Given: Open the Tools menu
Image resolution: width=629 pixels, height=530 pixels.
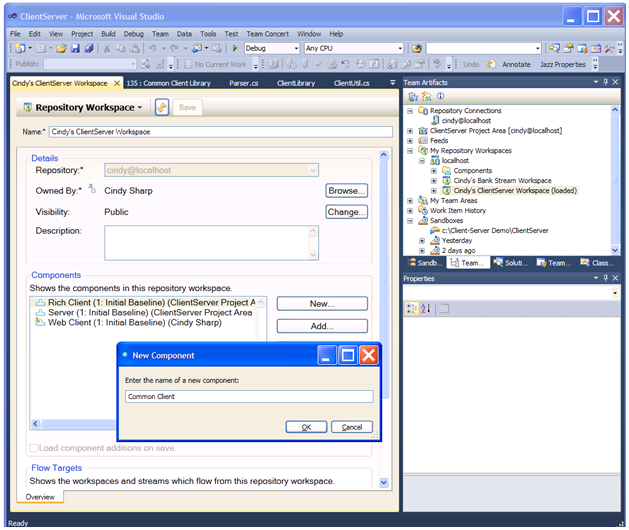Looking at the screenshot, I should coord(208,34).
